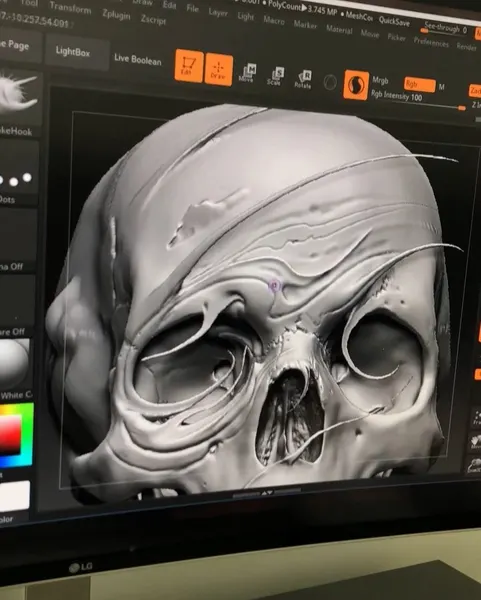Toggle Mrgb painting mode
The height and width of the screenshot is (600, 481).
pyautogui.click(x=380, y=80)
